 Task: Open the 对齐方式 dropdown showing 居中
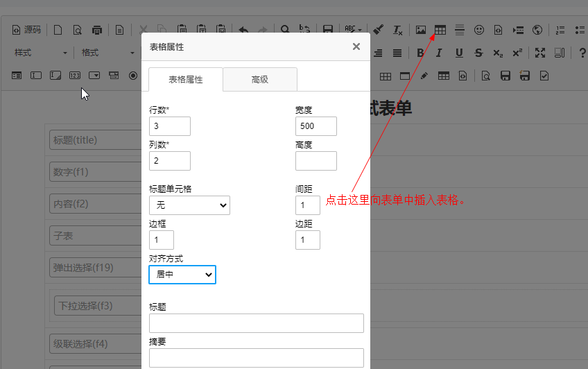182,275
